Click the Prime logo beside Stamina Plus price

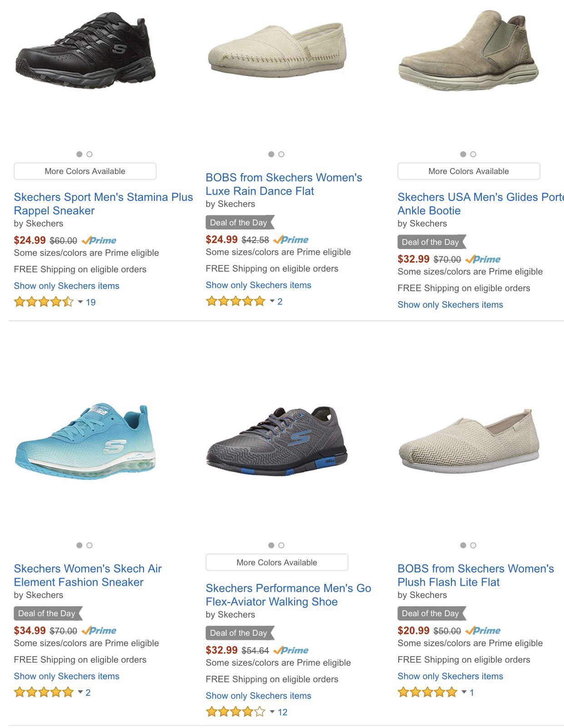(x=99, y=240)
